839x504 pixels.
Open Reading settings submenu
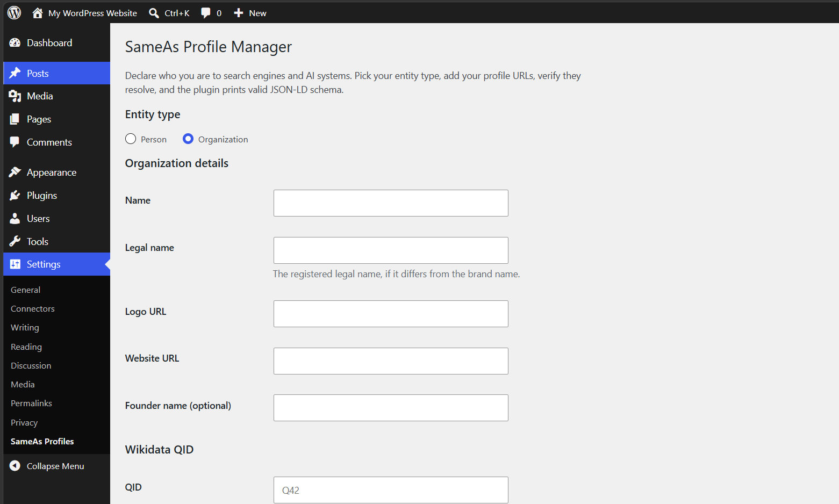pos(26,347)
